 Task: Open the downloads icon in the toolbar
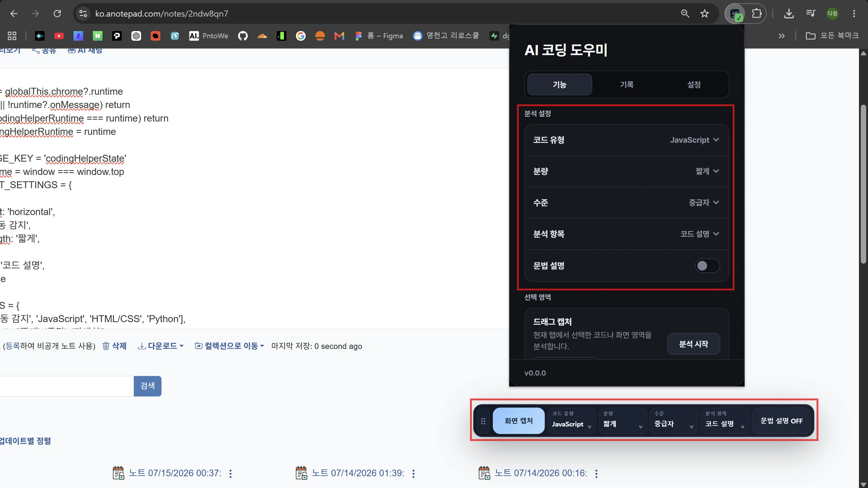click(789, 14)
